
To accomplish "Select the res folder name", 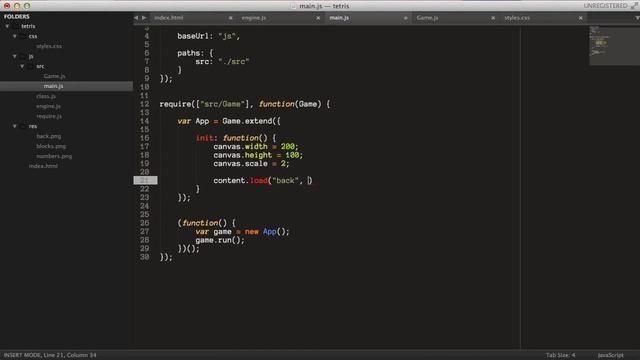I will click(33, 126).
